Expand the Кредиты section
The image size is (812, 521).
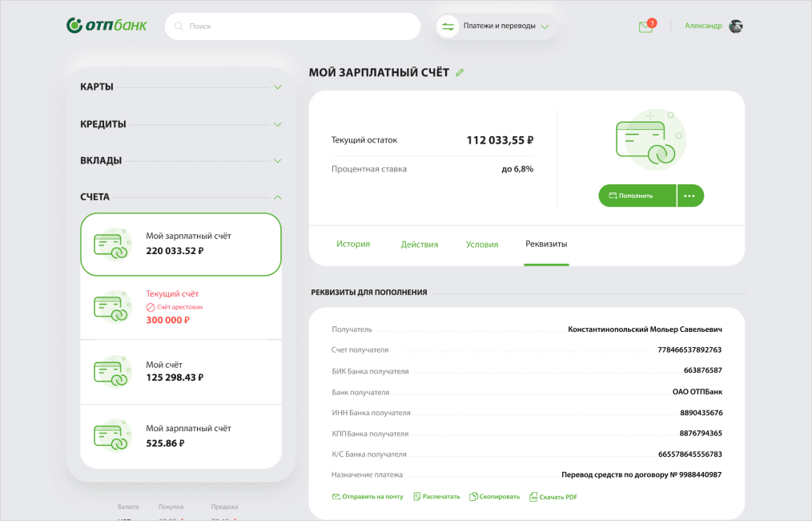[277, 125]
